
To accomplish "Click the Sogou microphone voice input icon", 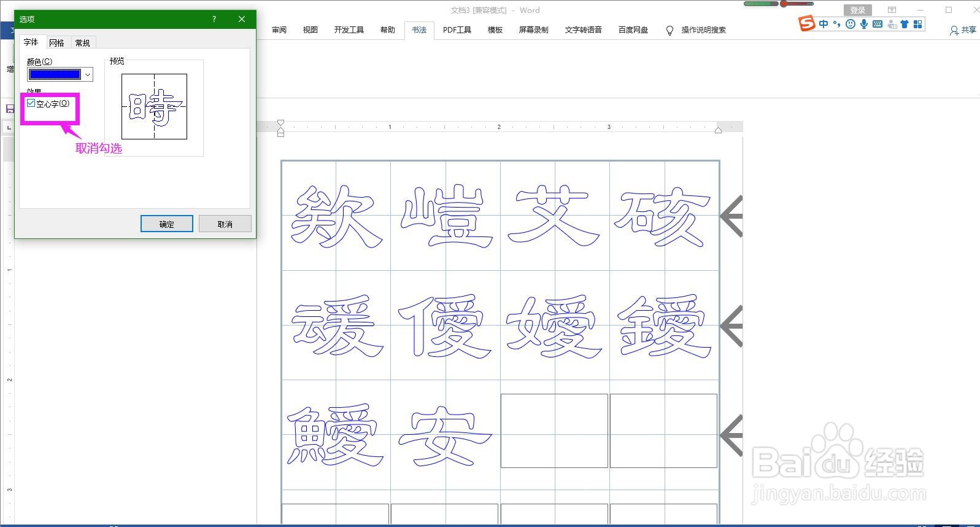I will 864,24.
